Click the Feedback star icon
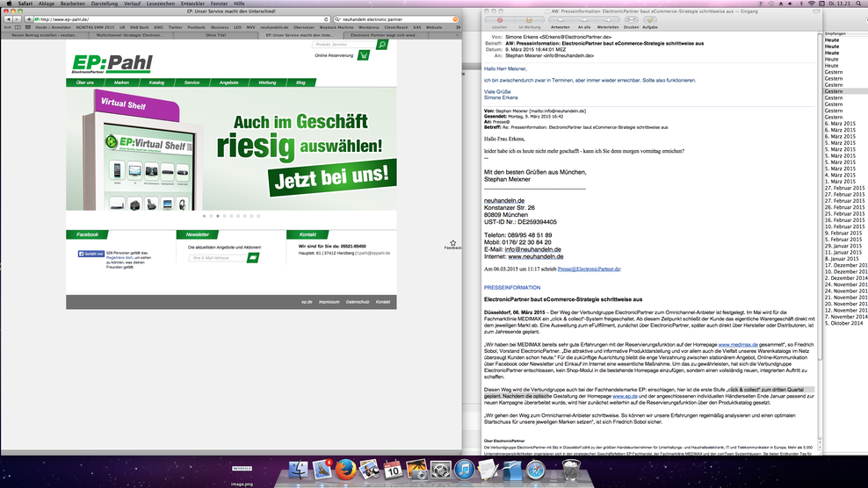868x488 pixels. pyautogui.click(x=452, y=243)
